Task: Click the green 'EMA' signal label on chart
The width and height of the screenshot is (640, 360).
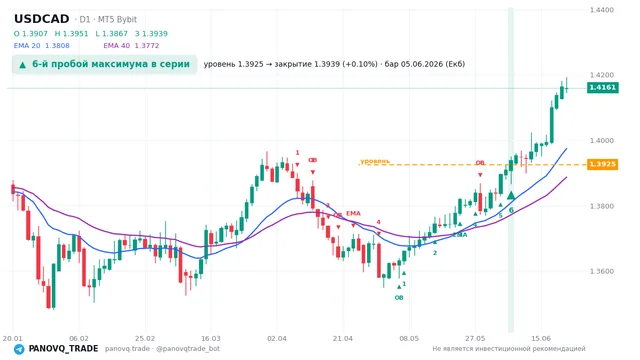Action: click(x=460, y=235)
